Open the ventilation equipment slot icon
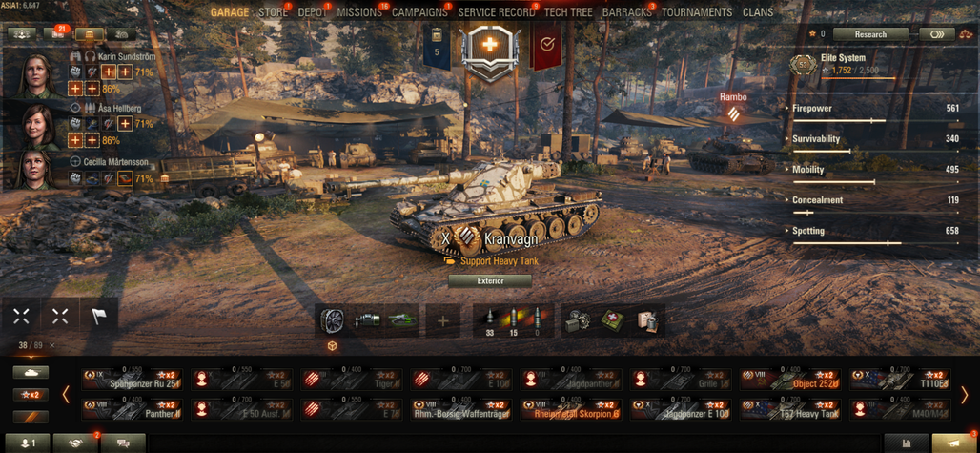 332,320
